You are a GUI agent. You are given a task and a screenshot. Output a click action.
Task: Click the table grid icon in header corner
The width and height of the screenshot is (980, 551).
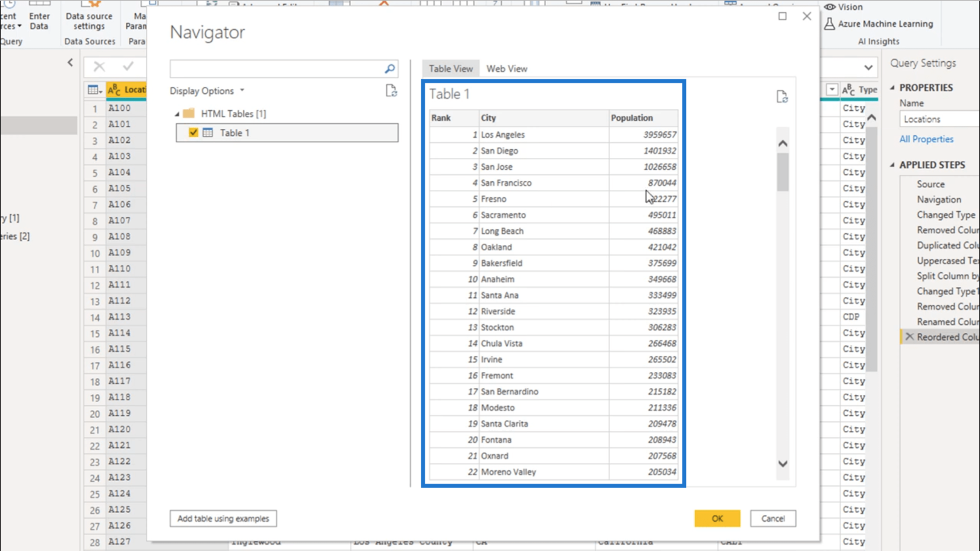point(94,90)
